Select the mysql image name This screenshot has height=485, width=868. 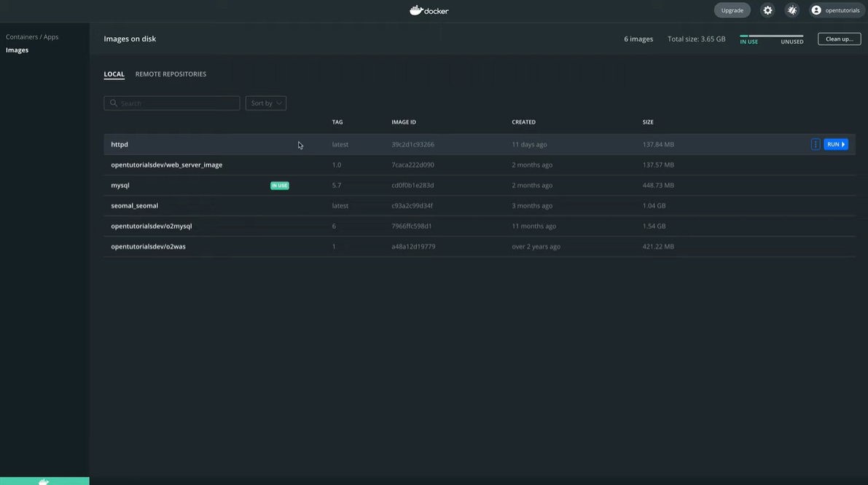120,185
